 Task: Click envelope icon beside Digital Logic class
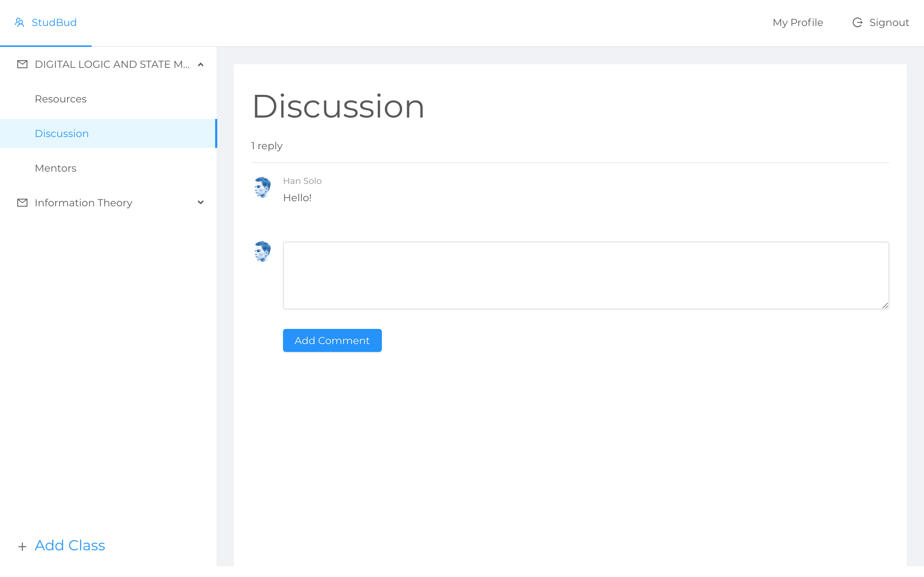(22, 64)
